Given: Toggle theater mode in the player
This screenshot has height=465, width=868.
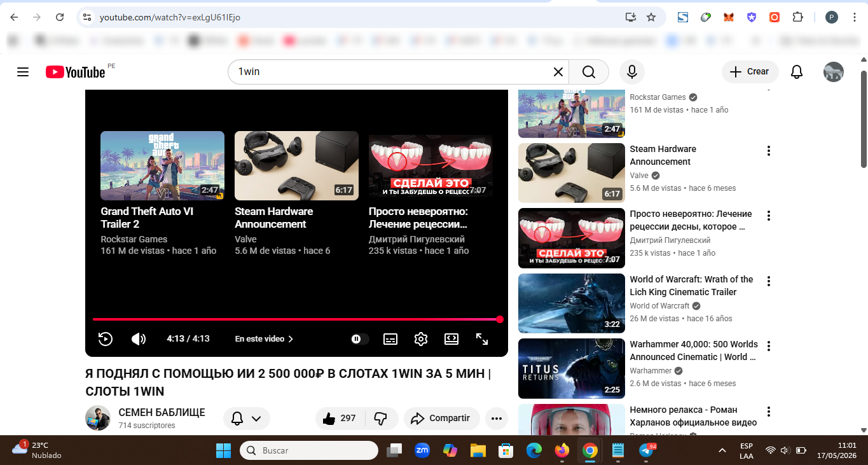Looking at the screenshot, I should [451, 339].
